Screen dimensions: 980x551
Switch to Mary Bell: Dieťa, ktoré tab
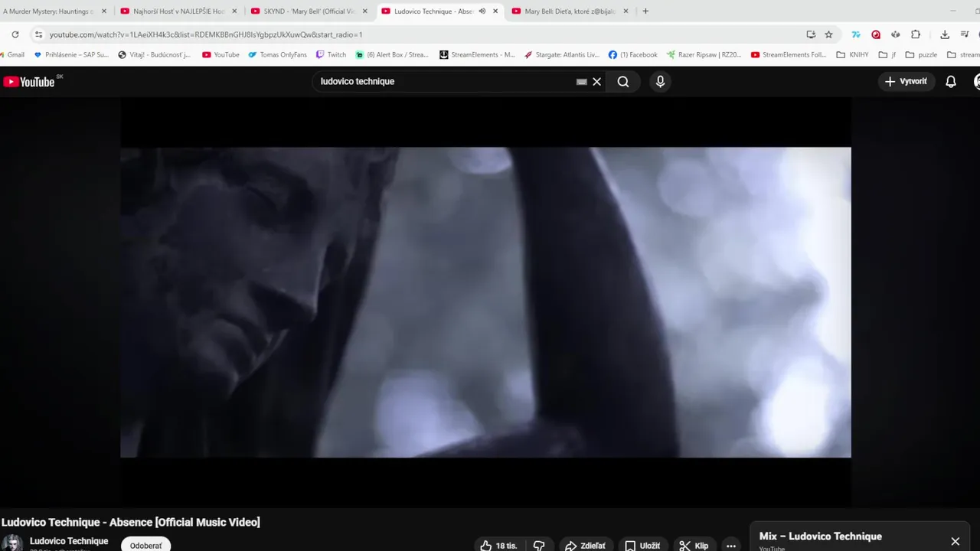pyautogui.click(x=569, y=11)
